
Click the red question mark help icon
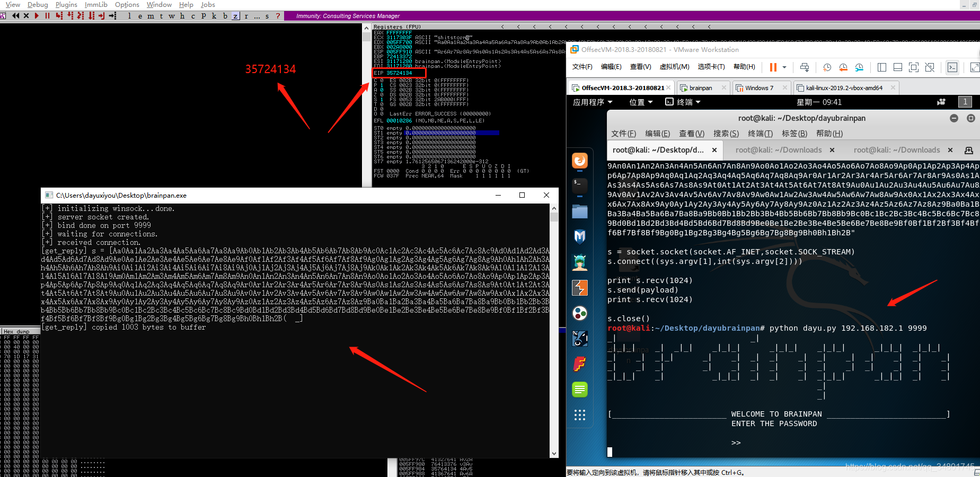pos(278,16)
